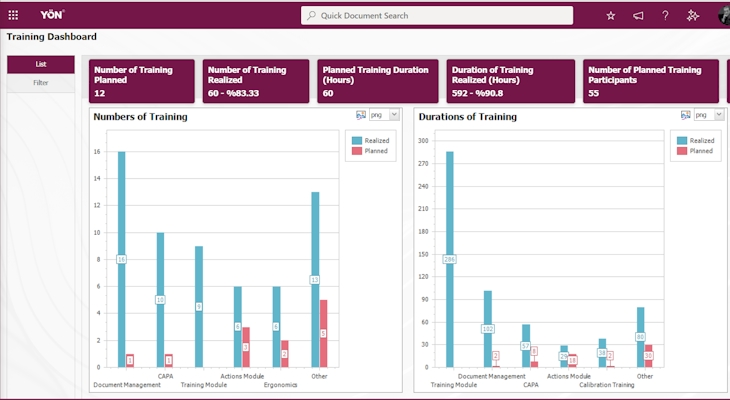Click the Document Management realized bar labeled 16
This screenshot has height=400, width=730.
pos(122,259)
